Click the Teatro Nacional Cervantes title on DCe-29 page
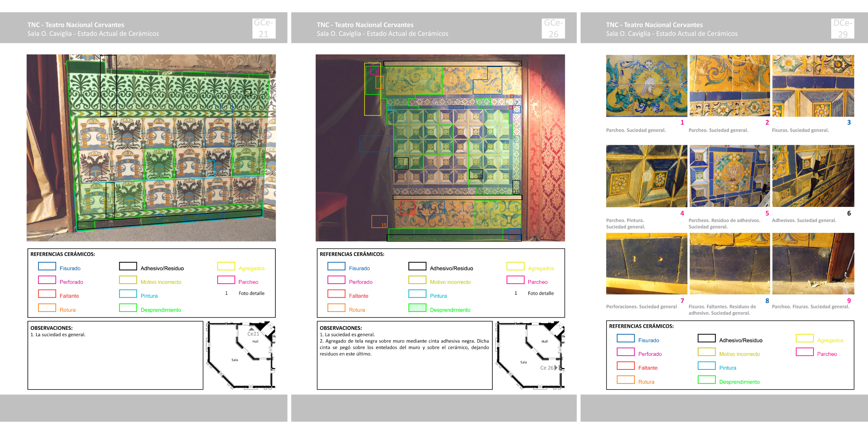868x434 pixels. pyautogui.click(x=654, y=25)
